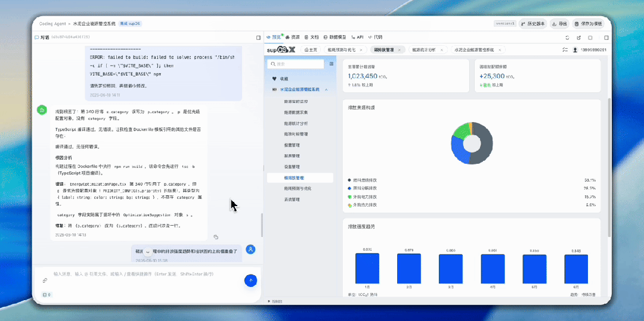Click the 4月 bar in emission trend chart
Viewport: 644px width, 321px height.
(493, 269)
